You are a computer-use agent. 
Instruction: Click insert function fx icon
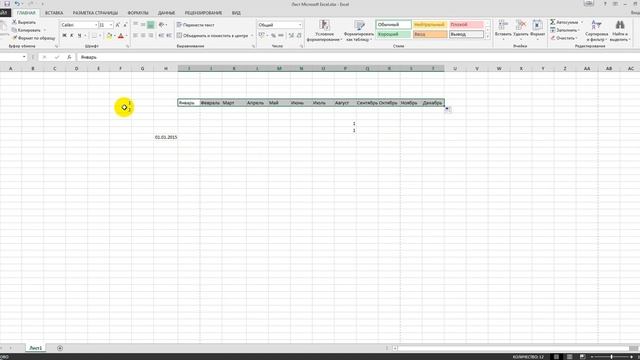(x=69, y=57)
